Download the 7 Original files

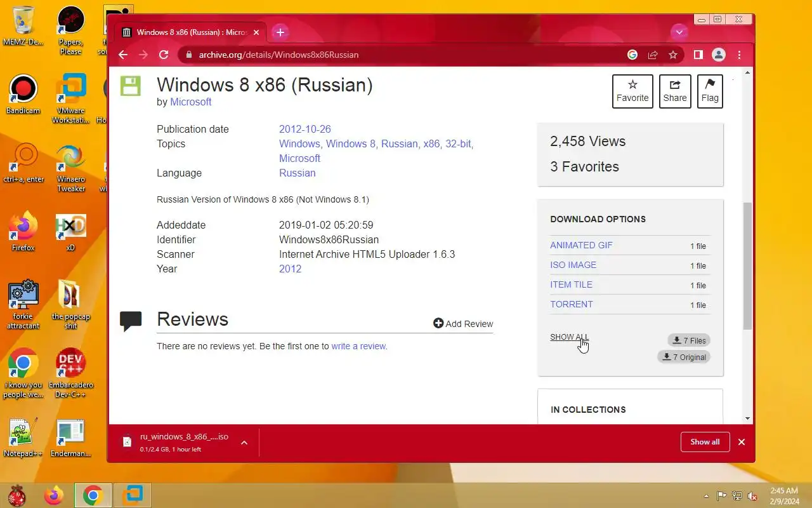[684, 357]
